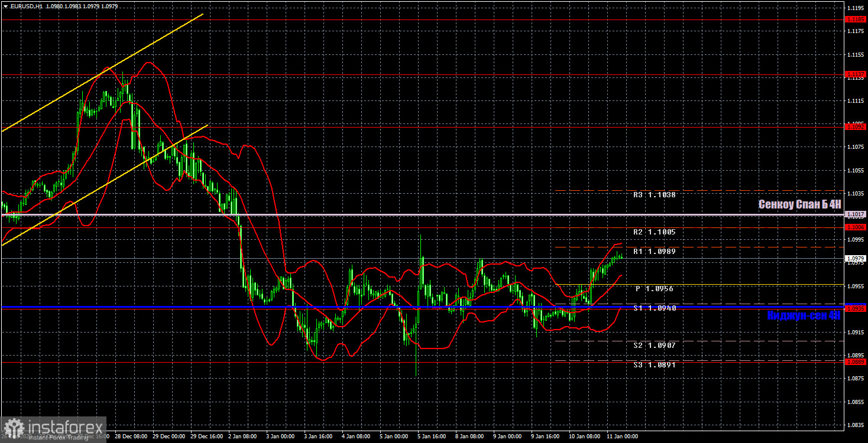
Task: Click the red 1.0889 price tag
Action: point(856,361)
